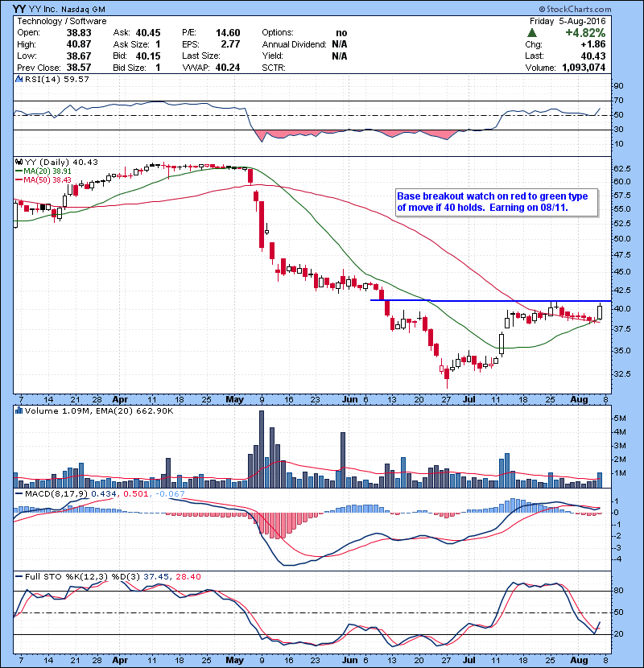644x668 pixels.
Task: Click the Chg value +1.86
Action: [x=592, y=44]
